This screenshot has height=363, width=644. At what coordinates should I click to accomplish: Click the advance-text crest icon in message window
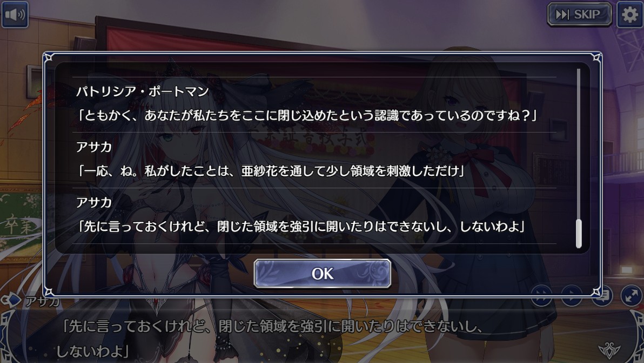pos(609,350)
